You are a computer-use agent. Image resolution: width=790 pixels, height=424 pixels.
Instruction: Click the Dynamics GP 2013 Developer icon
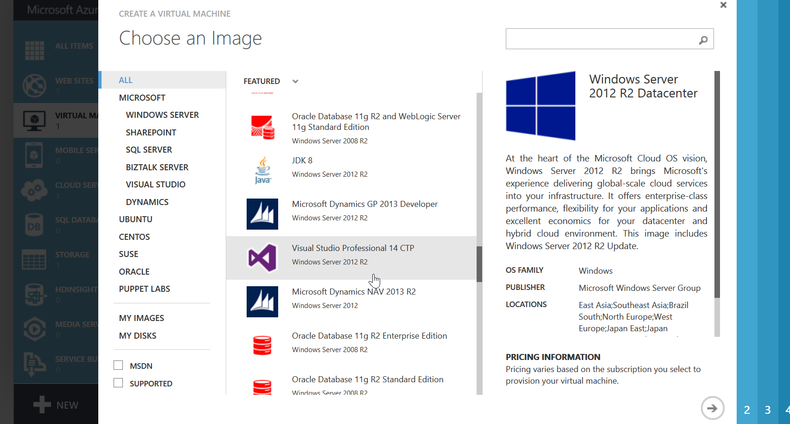pyautogui.click(x=262, y=214)
